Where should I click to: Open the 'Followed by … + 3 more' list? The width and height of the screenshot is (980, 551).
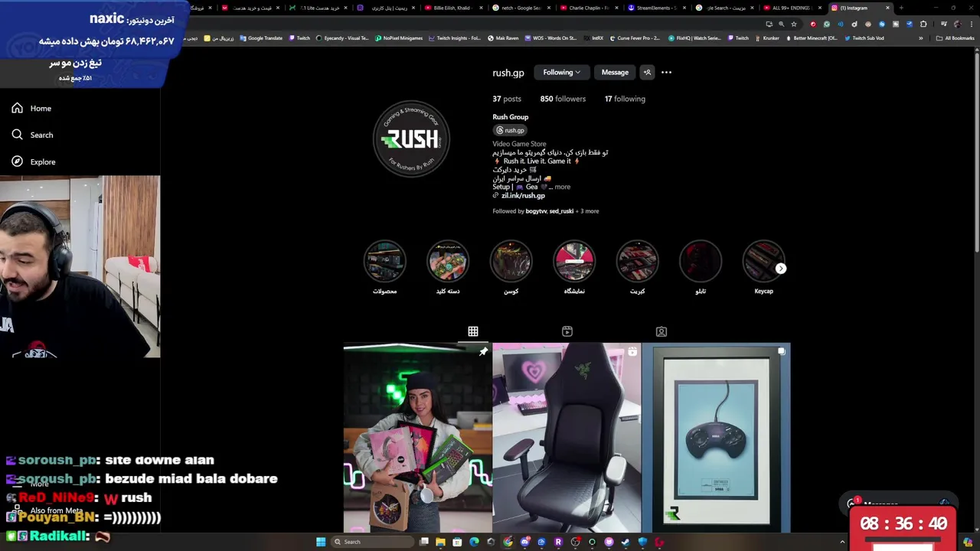(x=546, y=211)
